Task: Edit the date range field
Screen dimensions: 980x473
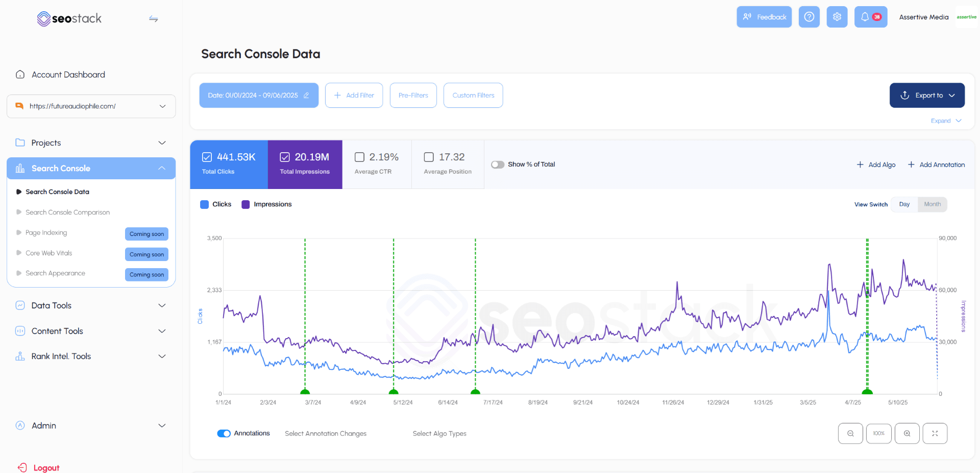Action: click(x=306, y=95)
